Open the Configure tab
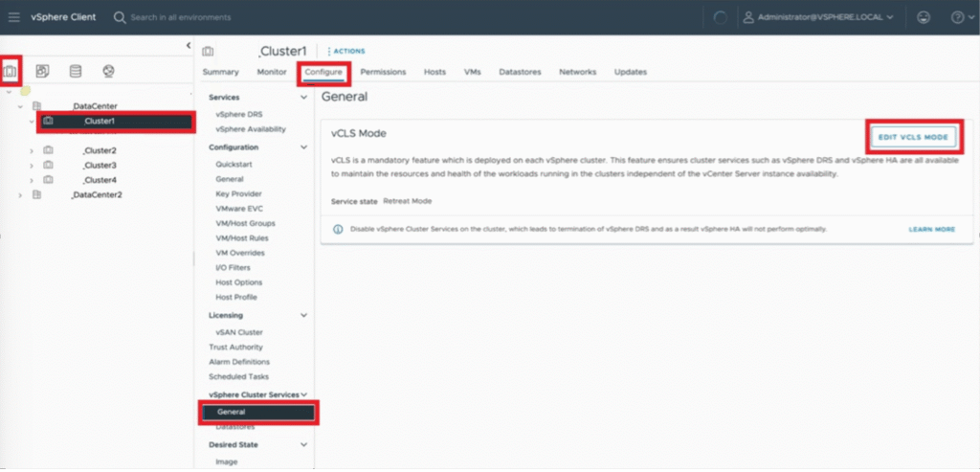Image resolution: width=980 pixels, height=472 pixels. 323,72
